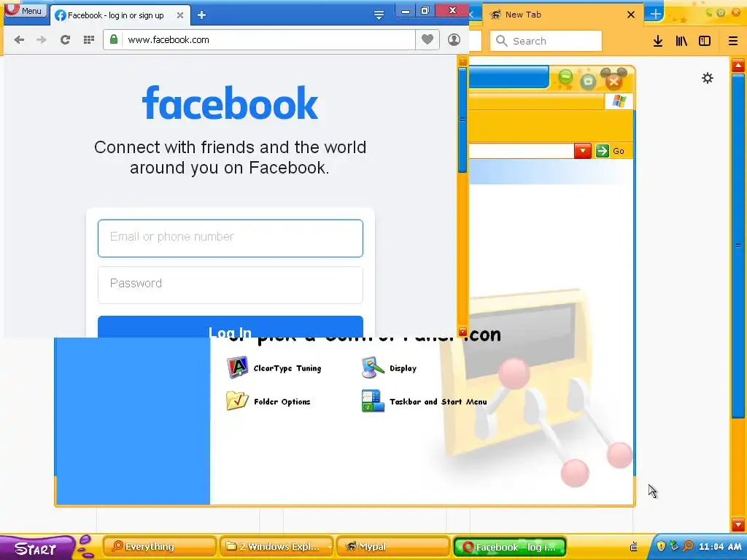Open Display in Control Panel
This screenshot has width=747, height=560.
click(389, 367)
